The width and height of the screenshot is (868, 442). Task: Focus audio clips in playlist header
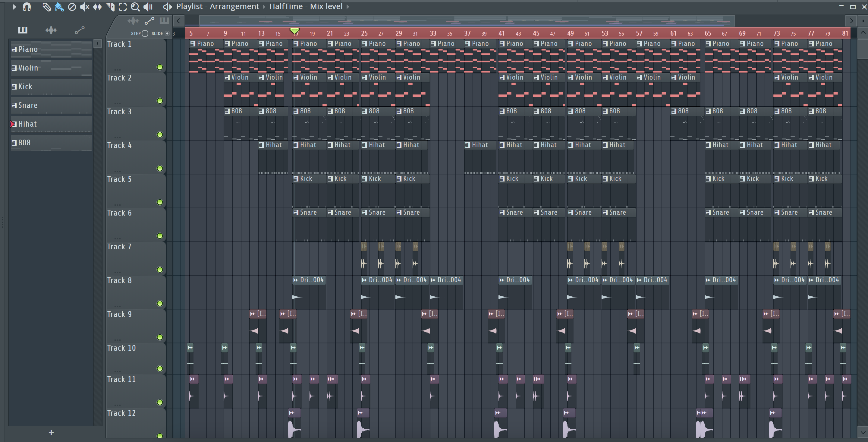(133, 21)
